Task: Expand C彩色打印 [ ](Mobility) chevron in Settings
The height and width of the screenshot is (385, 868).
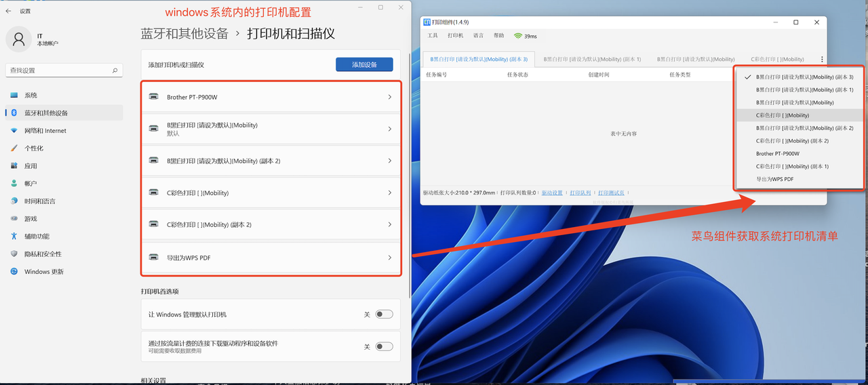Action: (x=390, y=192)
